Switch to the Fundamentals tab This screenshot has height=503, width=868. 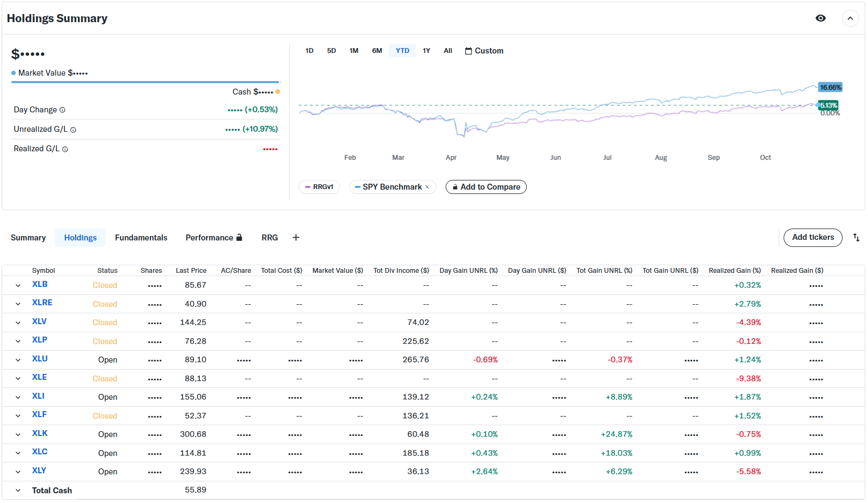pos(141,238)
